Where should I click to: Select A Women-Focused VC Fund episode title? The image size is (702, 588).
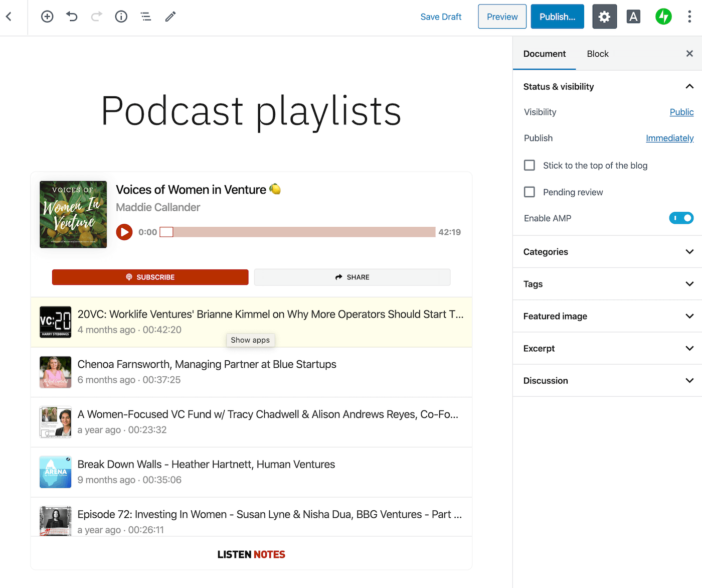(x=268, y=414)
